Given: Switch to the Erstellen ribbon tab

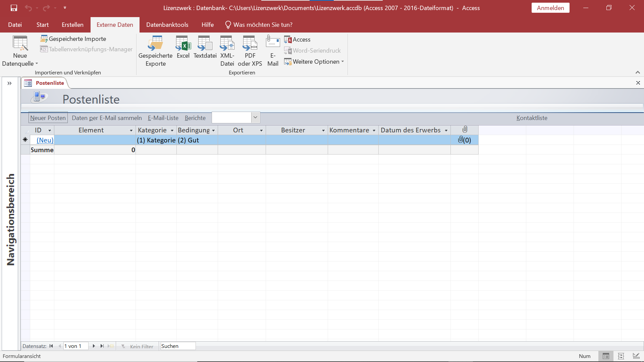Looking at the screenshot, I should [72, 25].
